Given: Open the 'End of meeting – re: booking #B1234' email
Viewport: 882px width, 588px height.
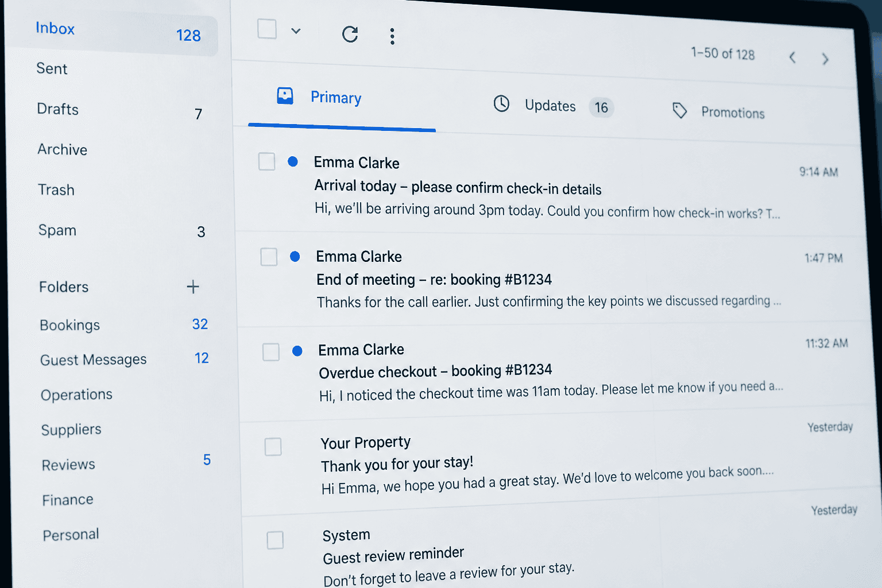Looking at the screenshot, I should (x=551, y=280).
